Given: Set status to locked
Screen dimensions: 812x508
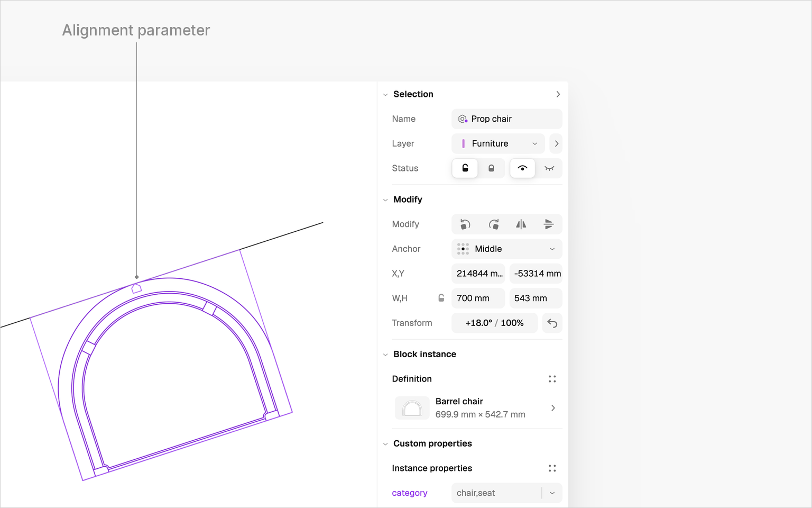Looking at the screenshot, I should (x=492, y=168).
